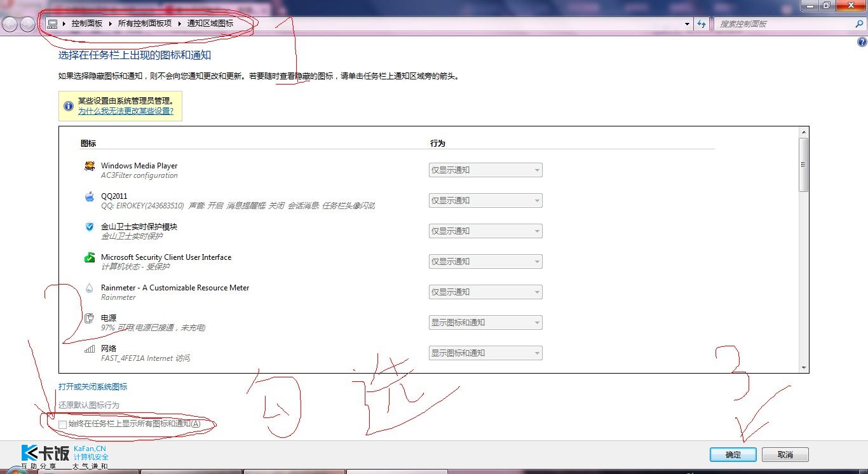Select 控制面板 breadcrumb

pos(87,24)
